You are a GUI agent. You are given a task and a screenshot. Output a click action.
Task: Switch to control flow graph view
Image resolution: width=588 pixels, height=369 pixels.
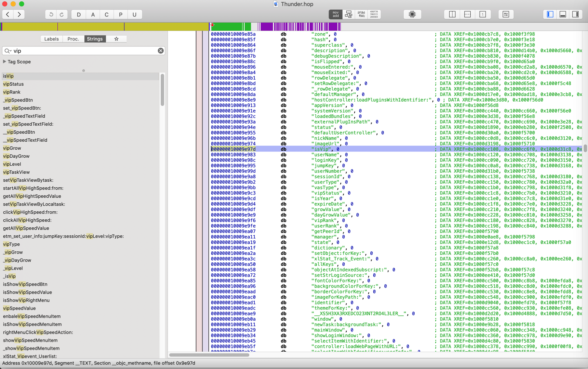348,14
